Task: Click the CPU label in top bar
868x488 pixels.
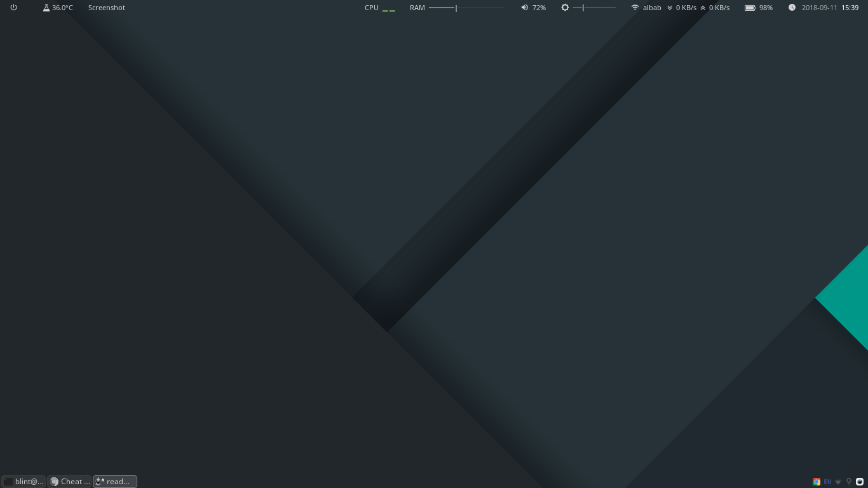Action: [x=372, y=8]
